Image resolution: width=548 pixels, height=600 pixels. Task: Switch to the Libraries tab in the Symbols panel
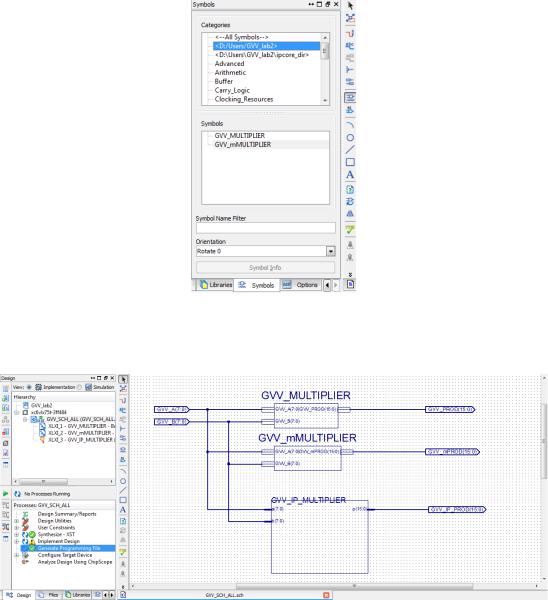coord(216,285)
